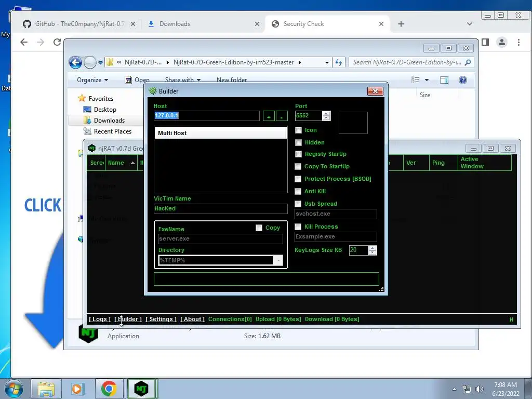Tick the Hidden checkbox

(298, 142)
